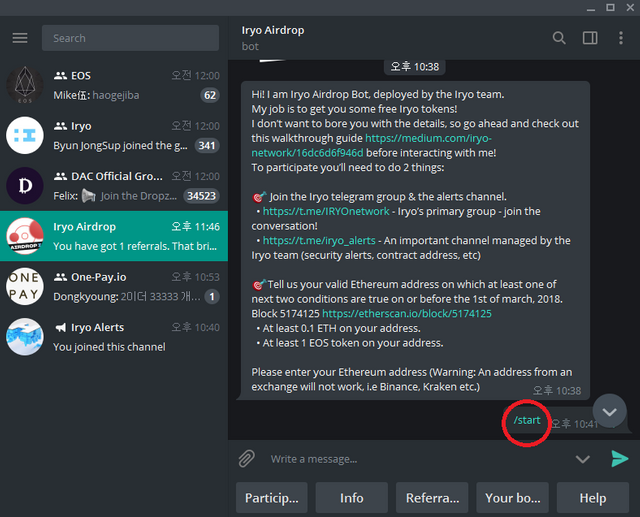Click the /start command in the message
The width and height of the screenshot is (640, 517).
(527, 420)
